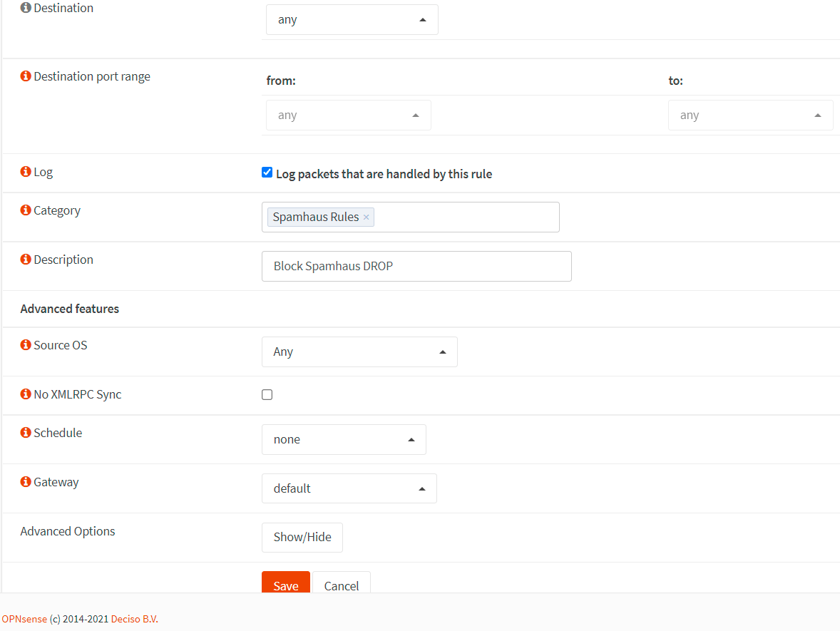Open the Destination dropdown

[352, 20]
